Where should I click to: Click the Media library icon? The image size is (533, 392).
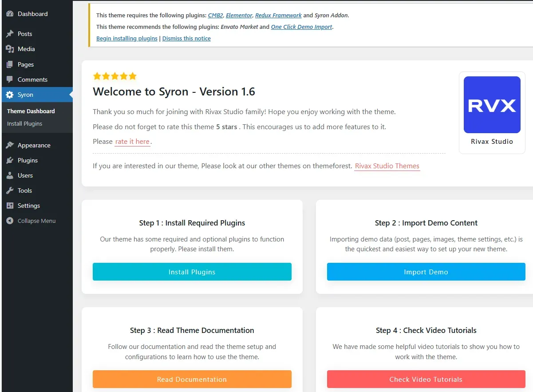[10, 49]
